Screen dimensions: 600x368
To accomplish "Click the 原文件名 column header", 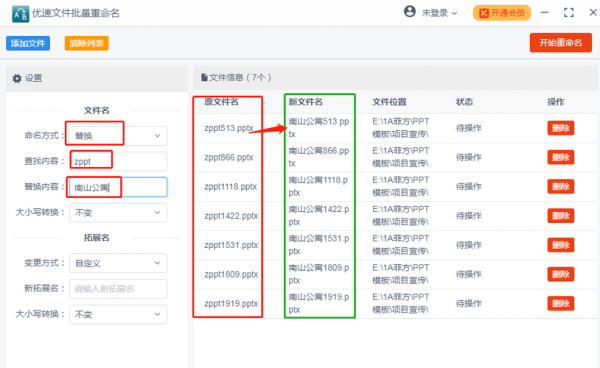I will pos(221,102).
